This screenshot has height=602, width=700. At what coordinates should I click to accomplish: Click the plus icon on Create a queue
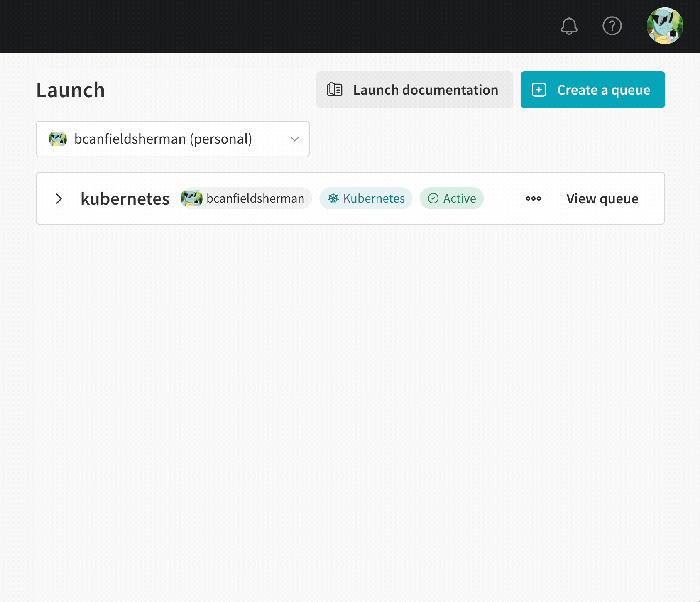[538, 90]
